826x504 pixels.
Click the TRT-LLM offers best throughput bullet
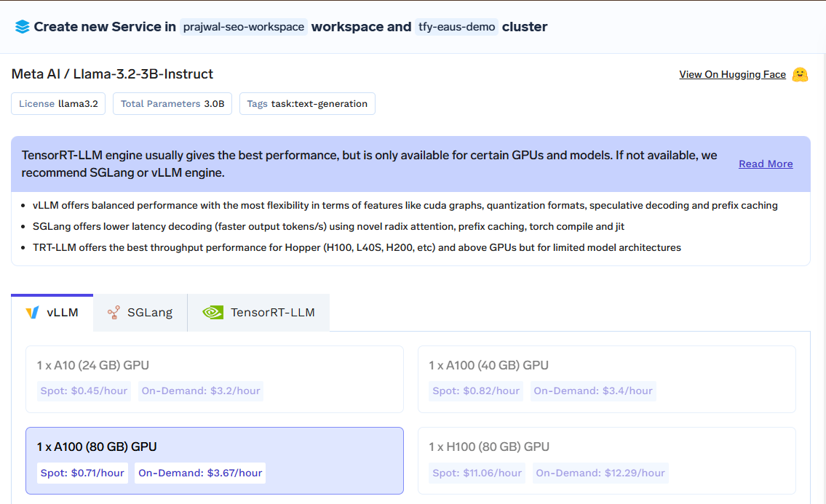[357, 247]
